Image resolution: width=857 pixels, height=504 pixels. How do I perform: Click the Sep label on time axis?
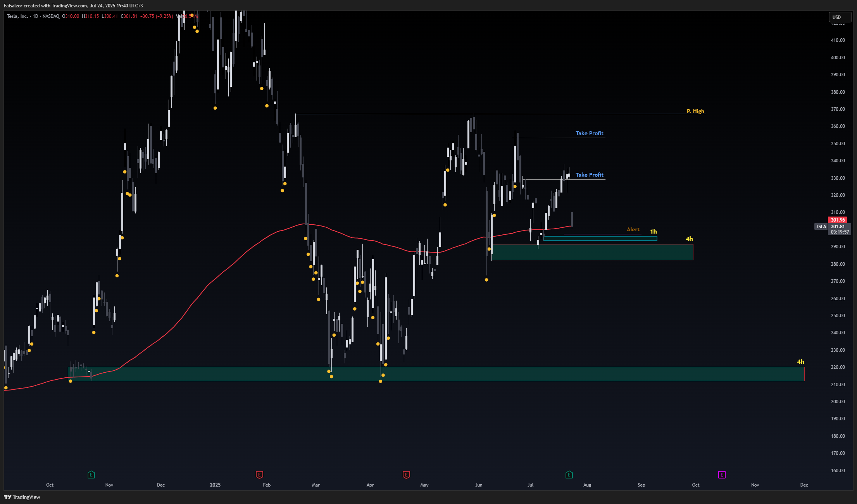(641, 485)
